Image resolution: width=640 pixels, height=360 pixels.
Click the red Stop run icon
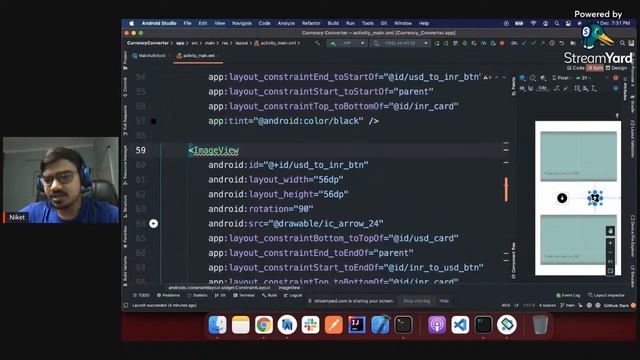pos(502,43)
